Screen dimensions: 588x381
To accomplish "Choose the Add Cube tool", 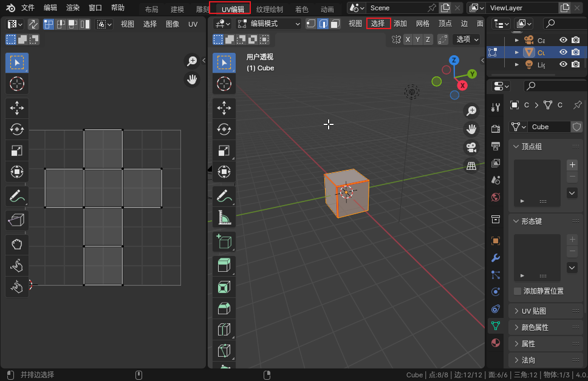I will click(x=224, y=242).
